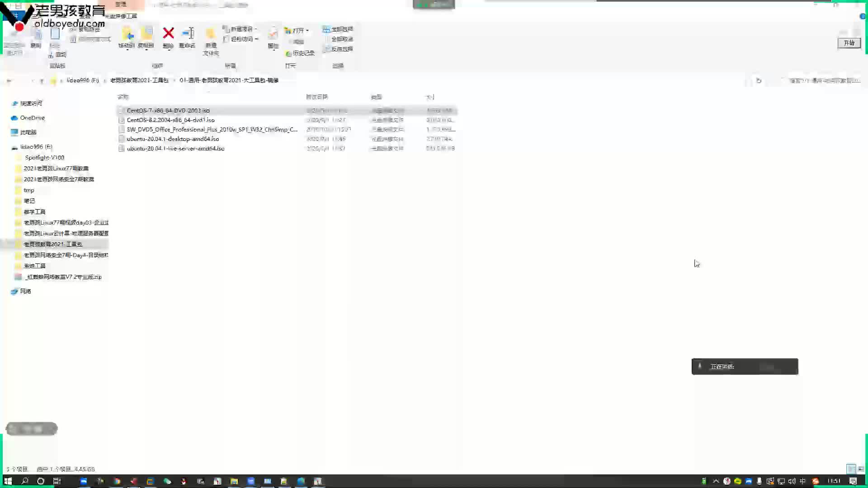This screenshot has height=488, width=868.
Task: Sort by the 修改日期 column header
Action: point(317,97)
